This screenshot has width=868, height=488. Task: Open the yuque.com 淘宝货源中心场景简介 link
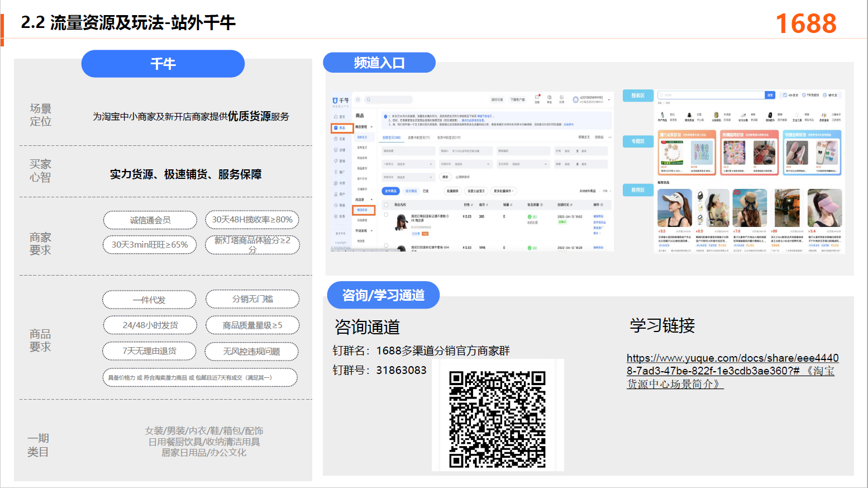point(732,371)
